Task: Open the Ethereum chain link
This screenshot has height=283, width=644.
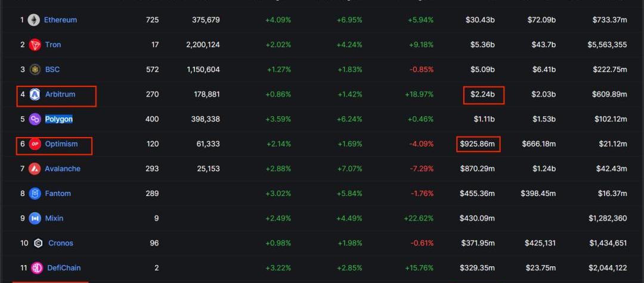Action: 60,20
